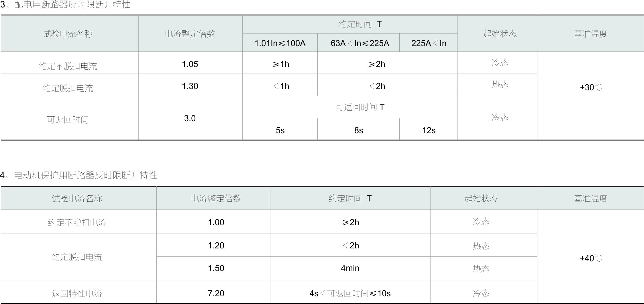644x304 pixels.
Task: Select the 可返回时间 T subheader cell
Action: click(x=360, y=107)
